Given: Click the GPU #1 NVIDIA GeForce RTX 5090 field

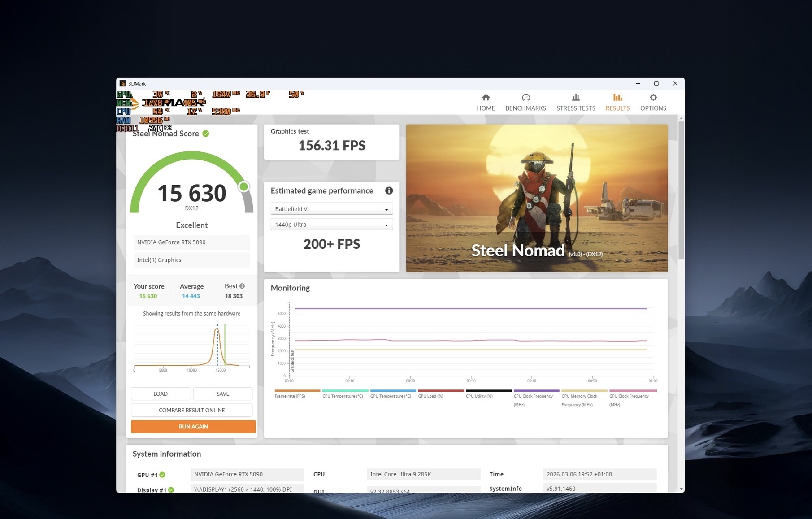Looking at the screenshot, I should (248, 474).
